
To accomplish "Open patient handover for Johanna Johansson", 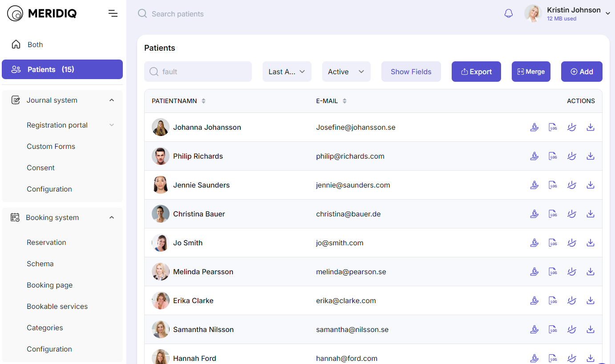I will tap(534, 127).
